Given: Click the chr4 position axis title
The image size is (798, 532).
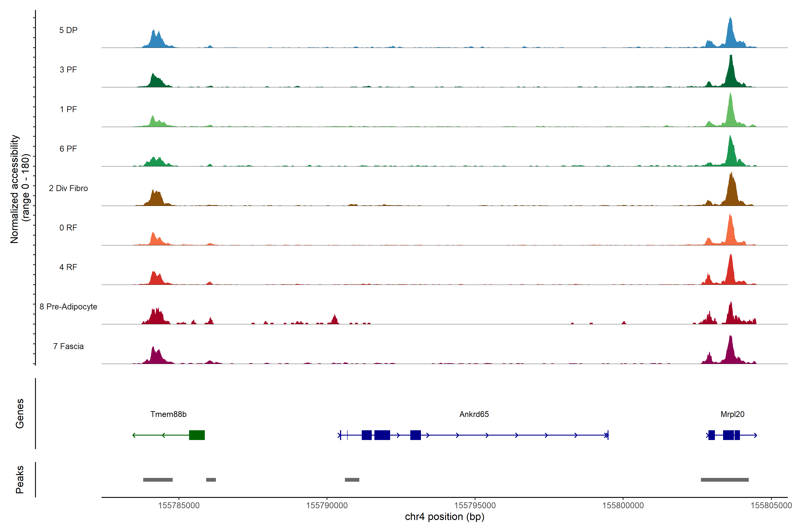Looking at the screenshot, I should click(444, 517).
